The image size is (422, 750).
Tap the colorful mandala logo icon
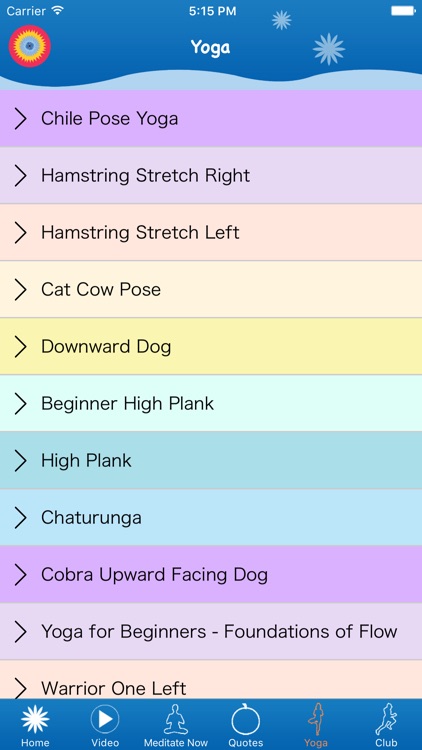[30, 46]
